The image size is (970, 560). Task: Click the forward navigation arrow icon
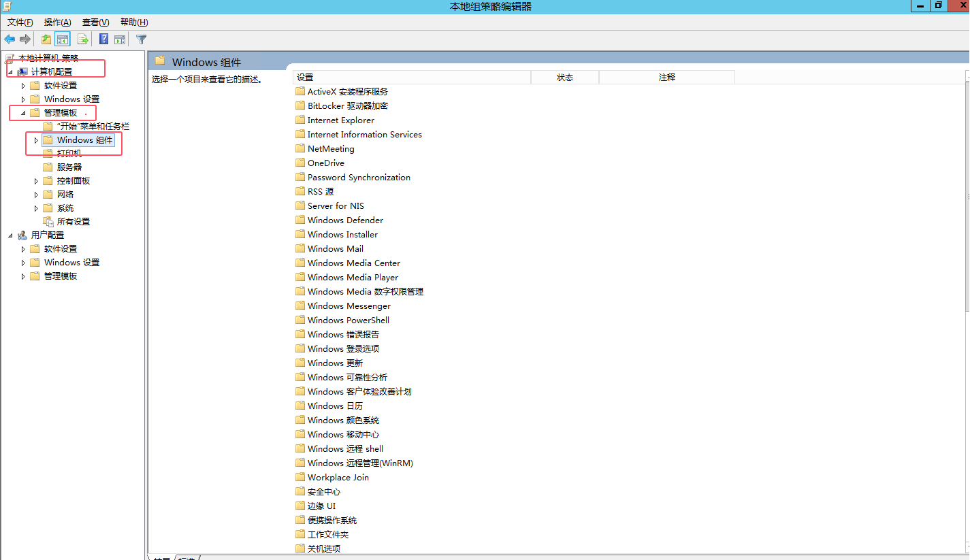tap(25, 39)
